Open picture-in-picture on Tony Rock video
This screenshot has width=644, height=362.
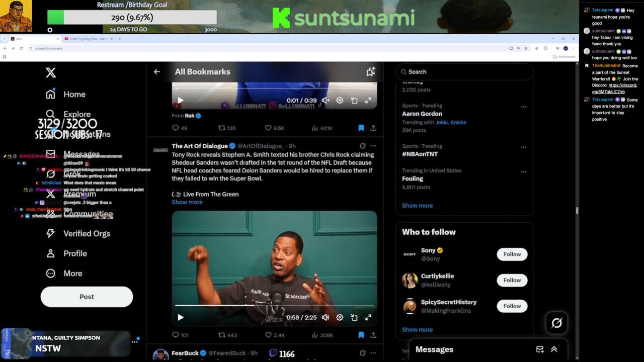354,317
